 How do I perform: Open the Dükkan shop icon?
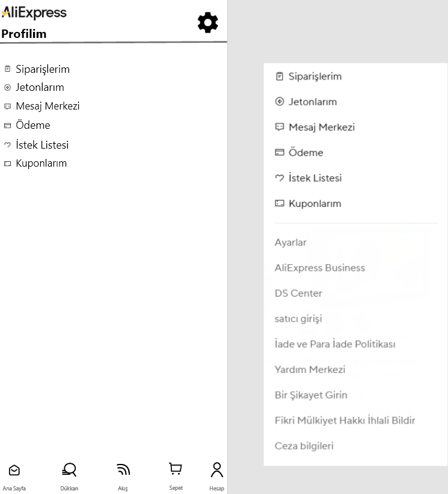click(69, 469)
